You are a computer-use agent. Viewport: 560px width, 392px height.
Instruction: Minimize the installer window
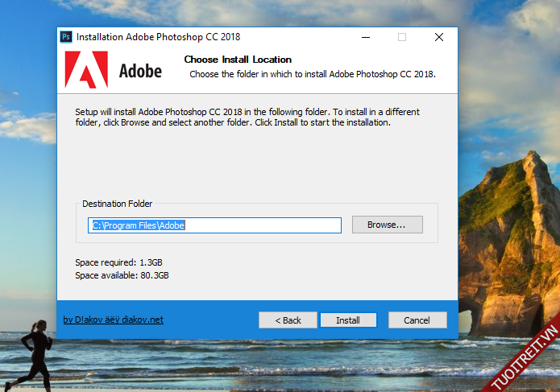365,37
